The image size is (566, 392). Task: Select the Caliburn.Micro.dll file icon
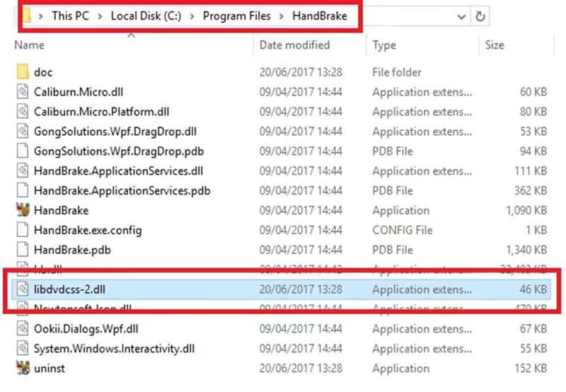tap(23, 92)
